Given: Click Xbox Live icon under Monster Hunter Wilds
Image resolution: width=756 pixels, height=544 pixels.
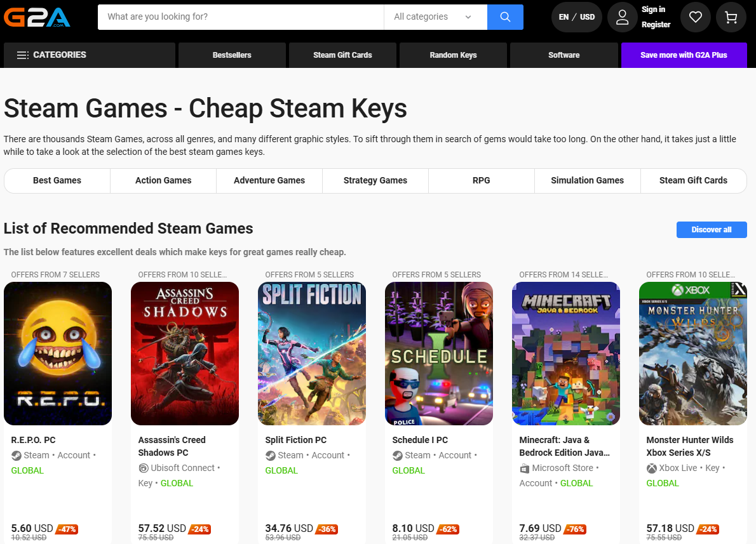Looking at the screenshot, I should click(x=652, y=468).
